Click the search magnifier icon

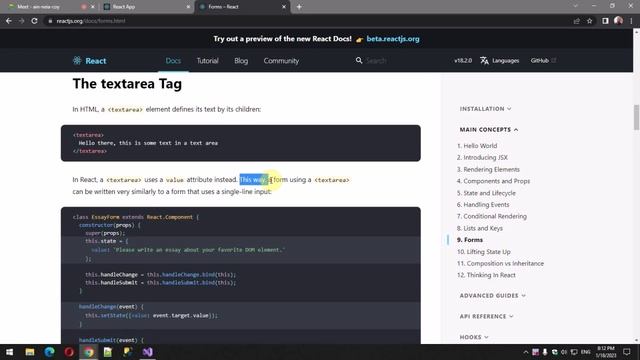coord(359,60)
